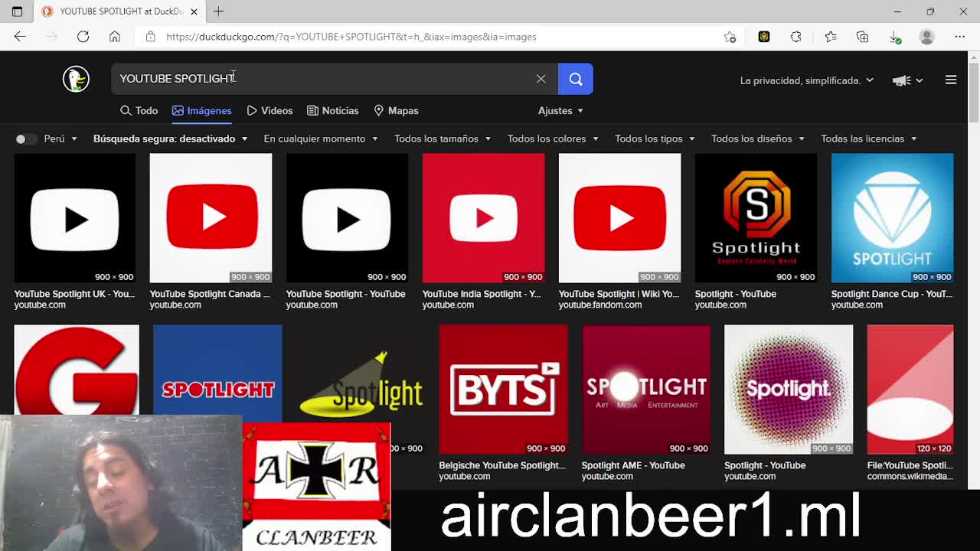This screenshot has height=551, width=980.
Task: Click File:YouTube Spotli... title link
Action: (910, 465)
